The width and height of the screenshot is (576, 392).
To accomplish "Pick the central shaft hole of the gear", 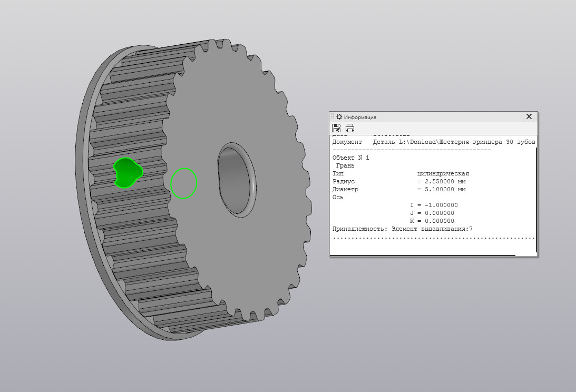I will 237,179.
